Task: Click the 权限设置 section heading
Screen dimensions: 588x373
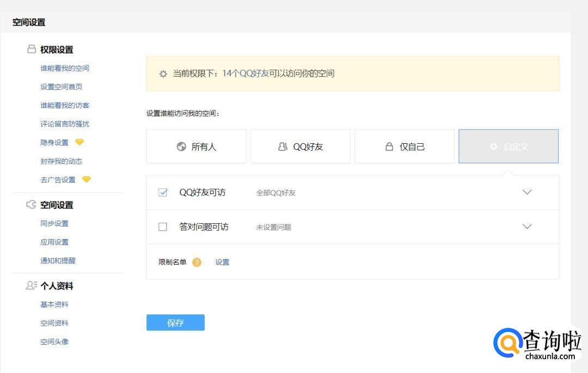Action: click(57, 50)
